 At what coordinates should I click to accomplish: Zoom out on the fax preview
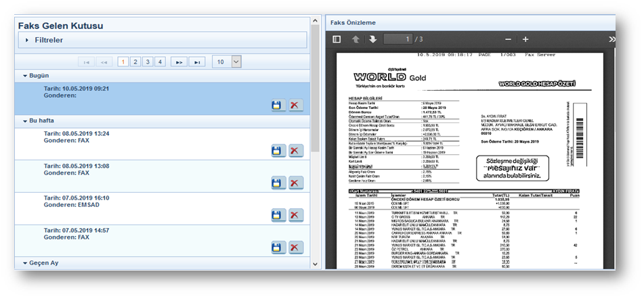[508, 39]
